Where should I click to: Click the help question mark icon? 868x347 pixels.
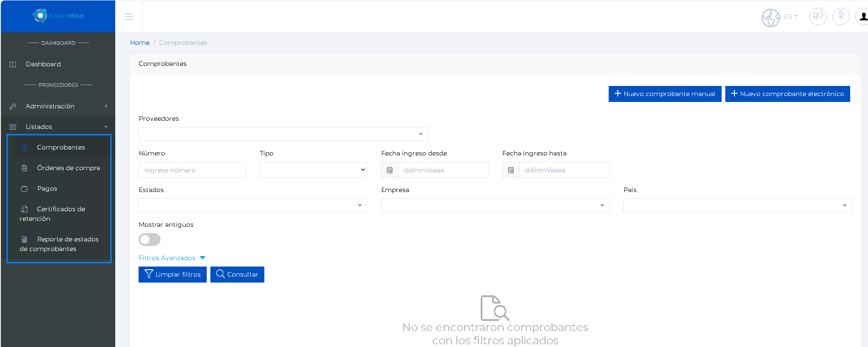(x=841, y=16)
